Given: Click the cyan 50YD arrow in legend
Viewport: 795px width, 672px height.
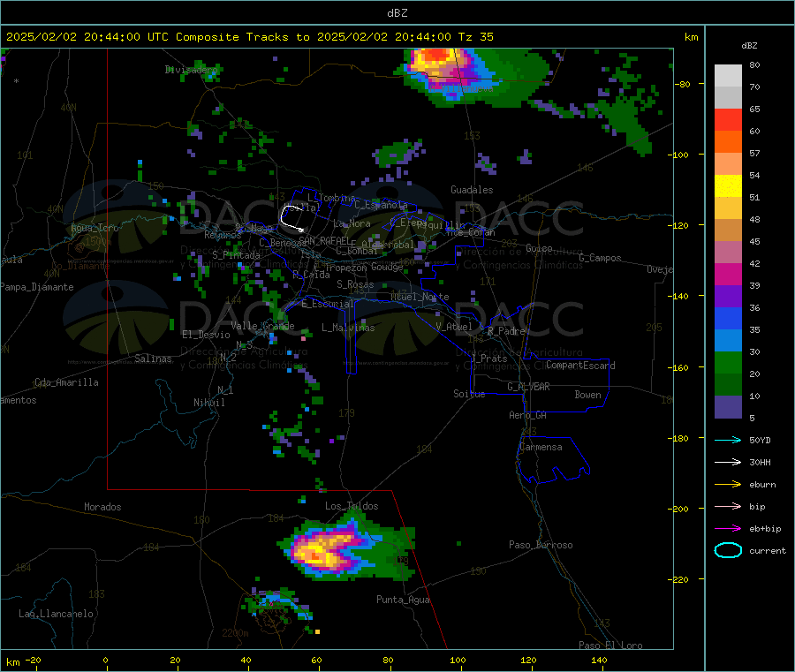Looking at the screenshot, I should (x=728, y=440).
